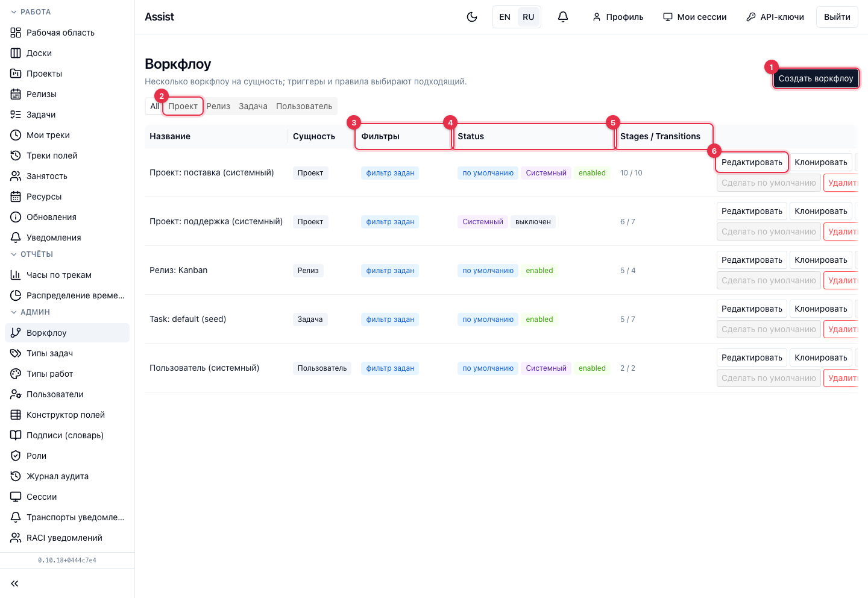
Task: Edit the Проект: поставка workflow
Action: pyautogui.click(x=752, y=162)
